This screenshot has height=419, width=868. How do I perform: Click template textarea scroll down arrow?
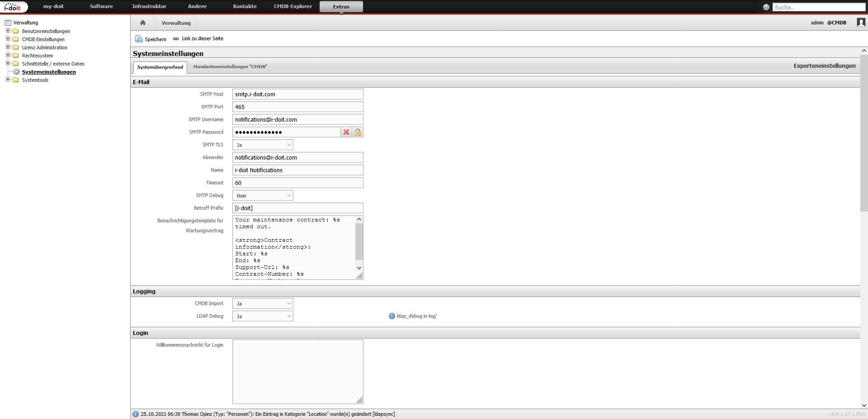[x=359, y=268]
